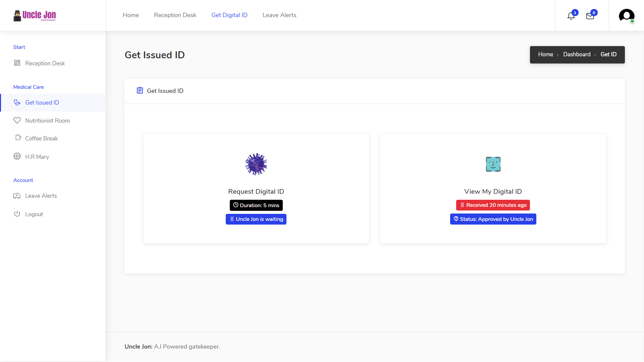The image size is (644, 362).
Task: Open Home in top navigation
Action: coord(131,15)
